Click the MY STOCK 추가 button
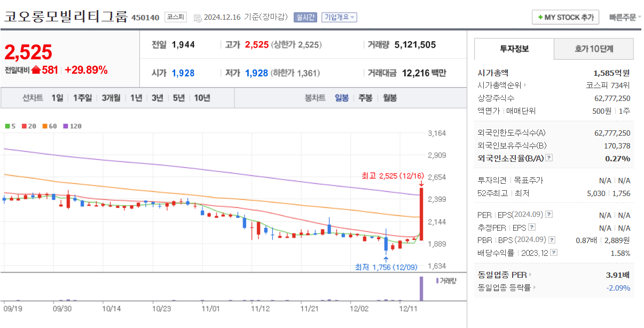644x328 pixels. pyautogui.click(x=566, y=17)
